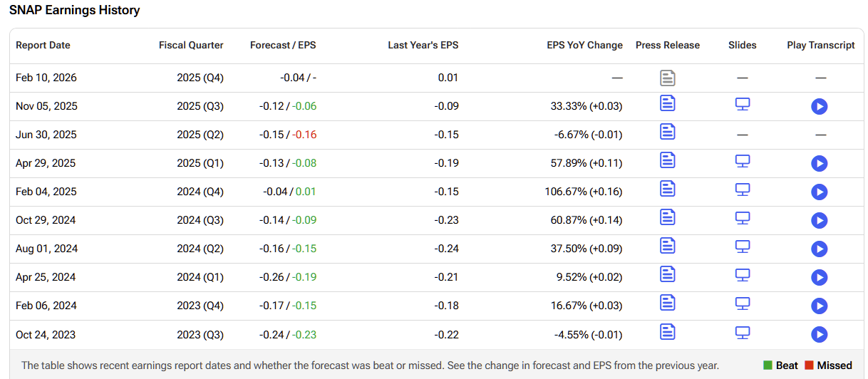This screenshot has height=379, width=868.
Task: Open the Feb 06, 2024 press release
Action: point(667,303)
